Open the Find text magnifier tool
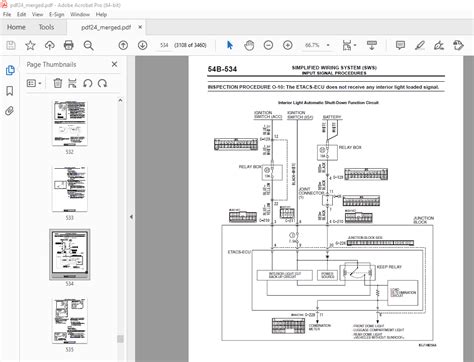This screenshot has height=362, width=474. [88, 45]
